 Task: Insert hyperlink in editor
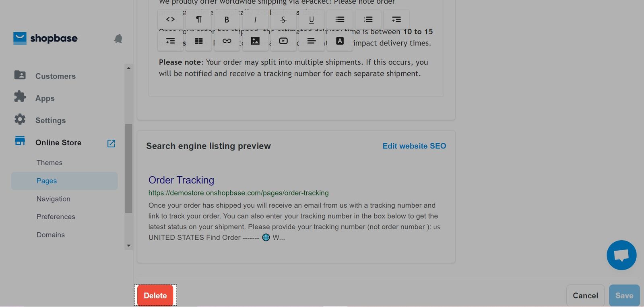tap(227, 41)
